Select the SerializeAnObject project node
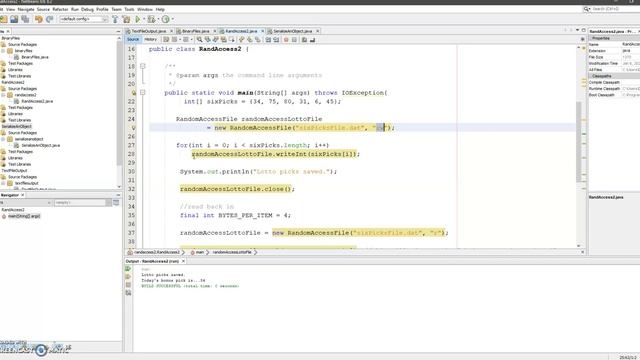 point(16,127)
